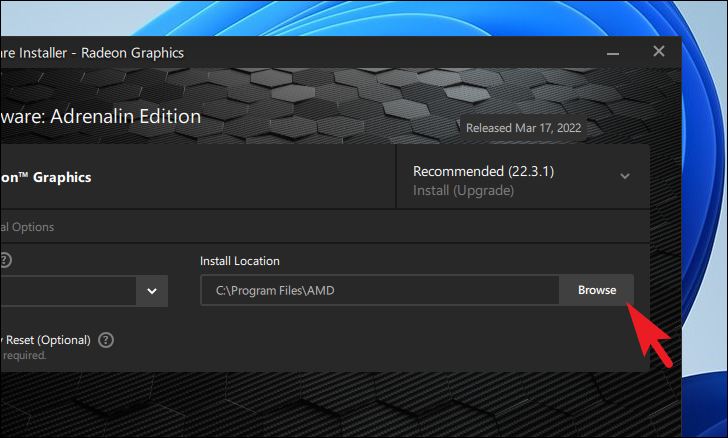Click the Install Location label
Viewport: 728px width, 438px height.
(240, 261)
